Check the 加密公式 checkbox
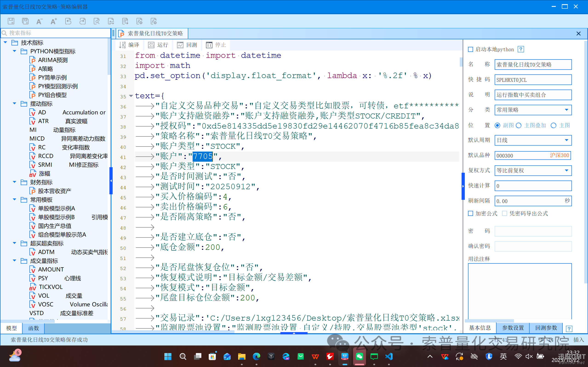The width and height of the screenshot is (588, 367). pyautogui.click(x=471, y=213)
